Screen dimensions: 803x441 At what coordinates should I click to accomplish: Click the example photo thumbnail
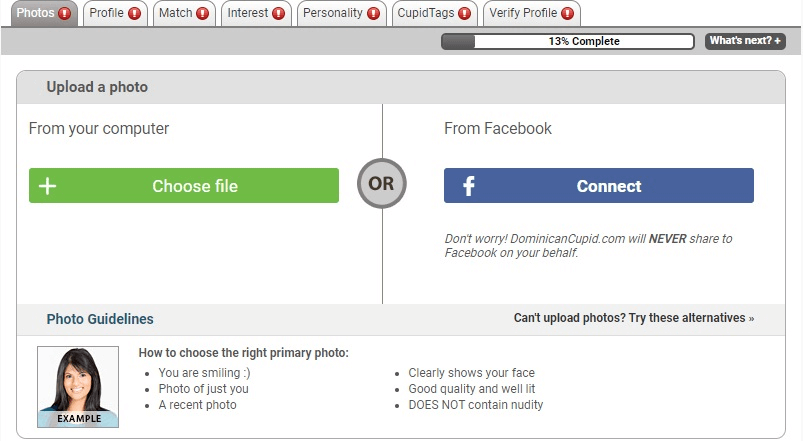click(78, 387)
